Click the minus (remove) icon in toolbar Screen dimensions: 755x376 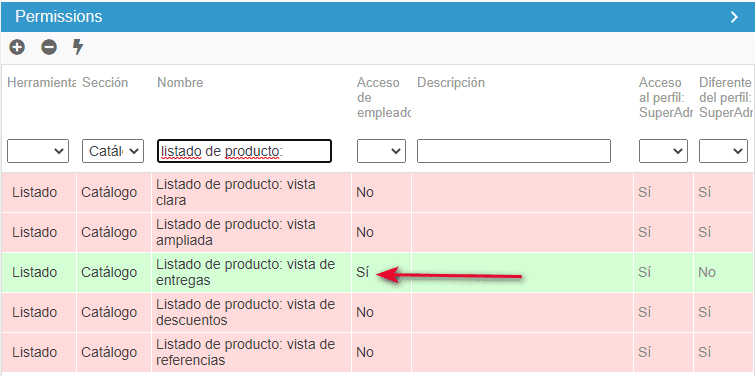click(49, 47)
